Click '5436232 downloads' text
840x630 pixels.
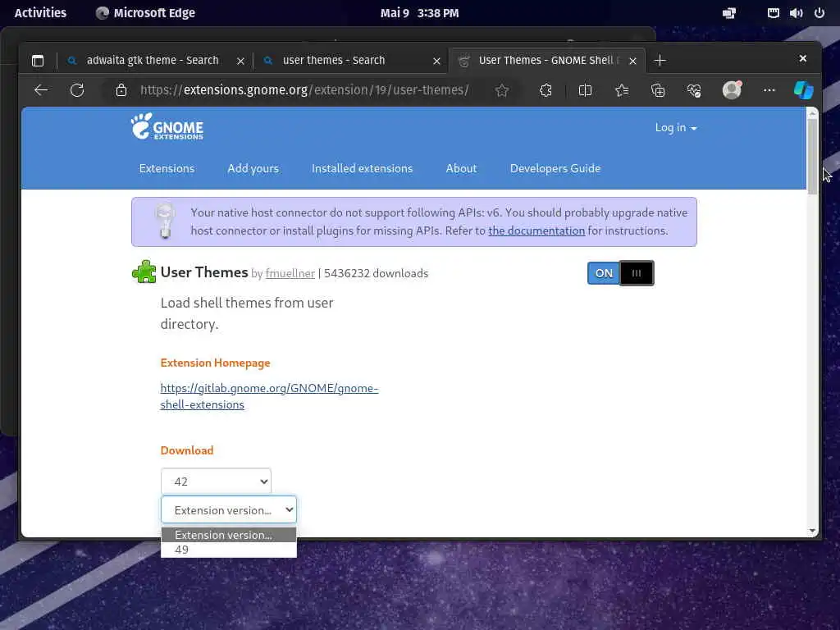coord(376,273)
